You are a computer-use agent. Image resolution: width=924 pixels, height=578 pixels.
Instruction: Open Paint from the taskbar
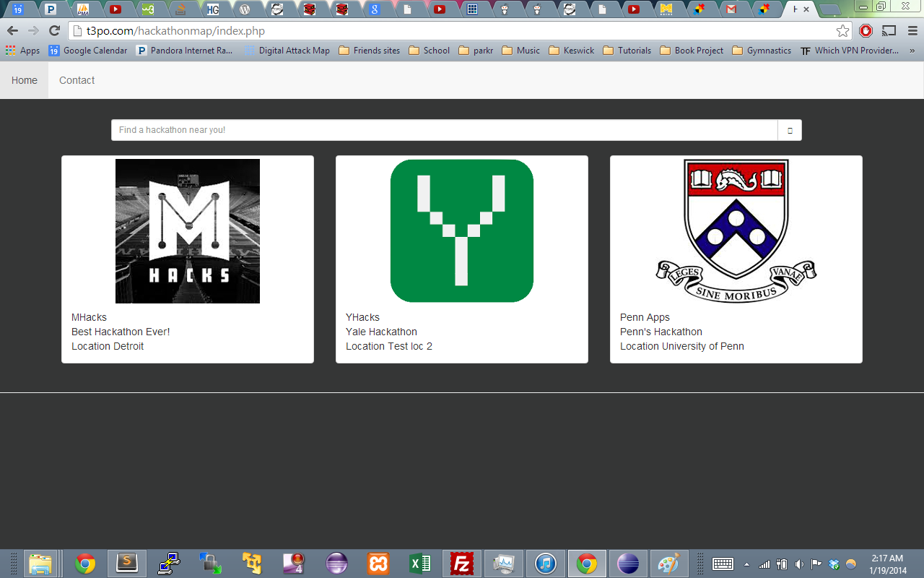(x=670, y=564)
